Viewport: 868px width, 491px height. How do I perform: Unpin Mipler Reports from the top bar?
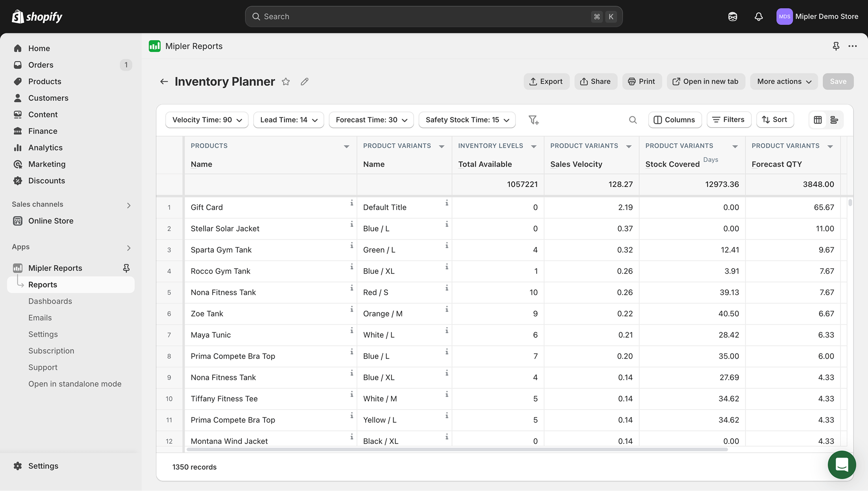pos(836,46)
